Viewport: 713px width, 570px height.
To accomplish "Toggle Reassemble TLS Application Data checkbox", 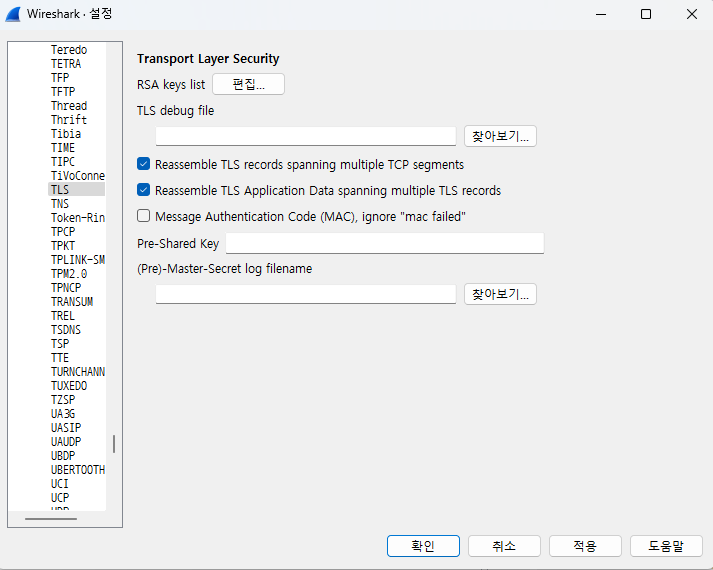I will click(143, 190).
